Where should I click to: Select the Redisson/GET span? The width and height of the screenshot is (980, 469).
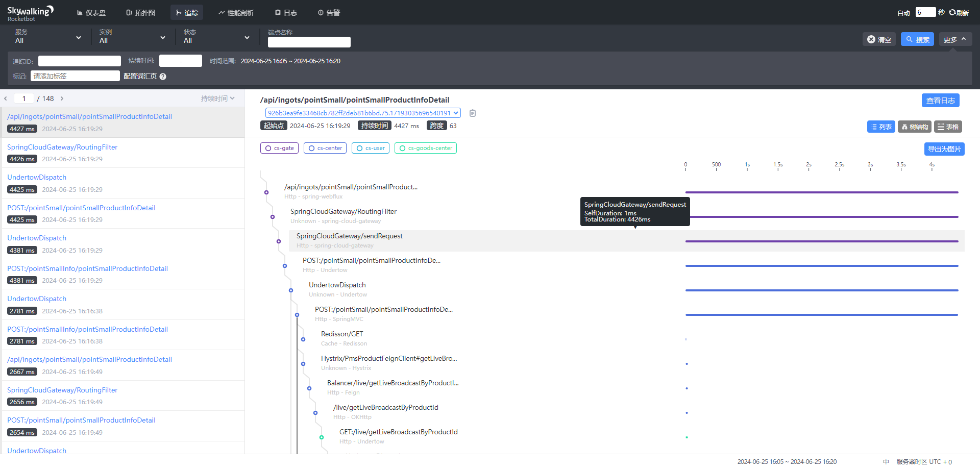342,334
